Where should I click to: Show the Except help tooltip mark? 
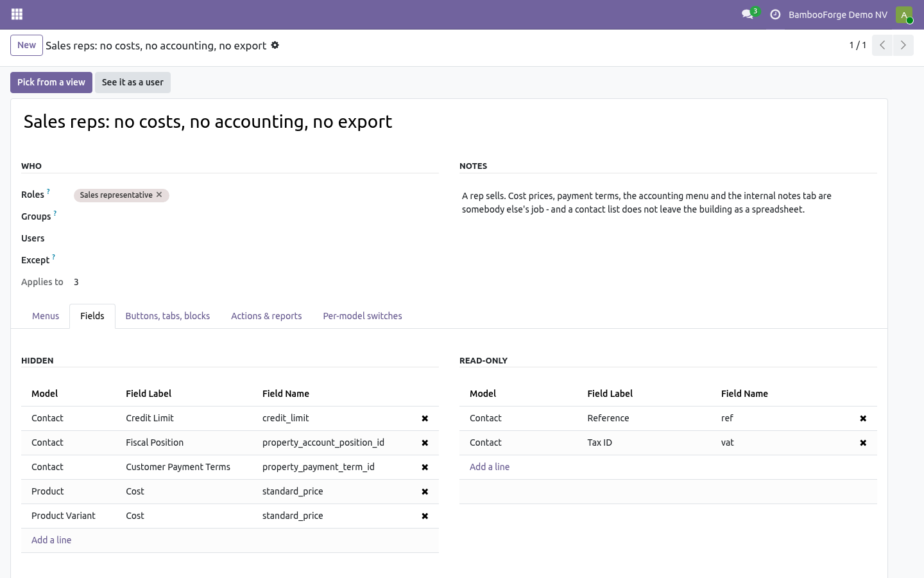tap(53, 257)
